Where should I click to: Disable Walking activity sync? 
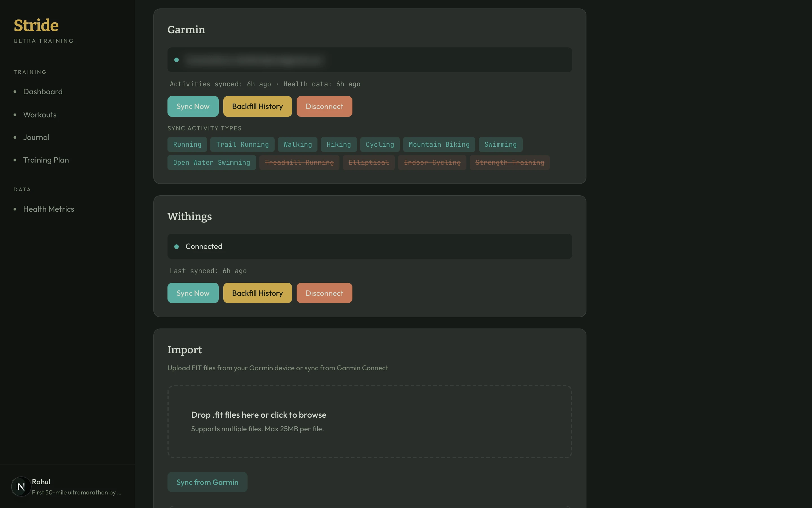coord(298,144)
